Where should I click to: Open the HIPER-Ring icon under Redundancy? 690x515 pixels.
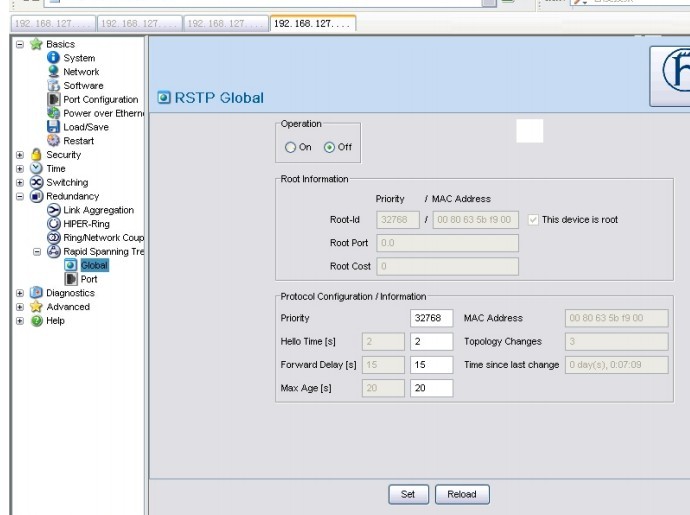click(54, 224)
